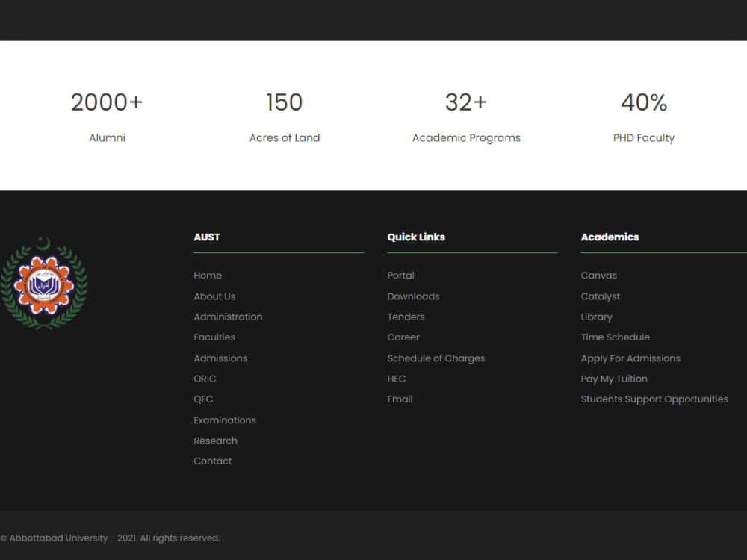This screenshot has height=560, width=747.
Task: Open the Career link
Action: tap(403, 337)
